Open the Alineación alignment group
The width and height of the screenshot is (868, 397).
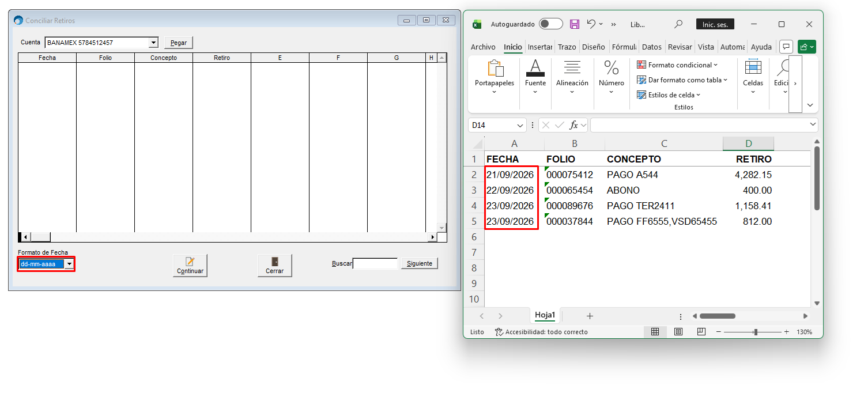point(572,77)
